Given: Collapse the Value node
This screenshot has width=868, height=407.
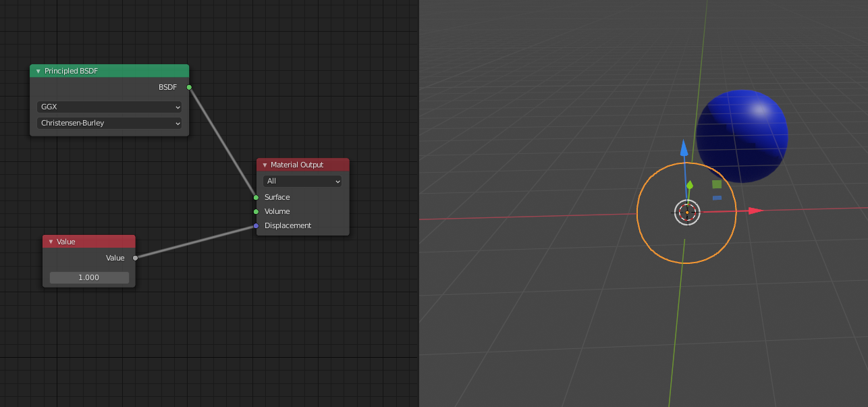Looking at the screenshot, I should [51, 242].
